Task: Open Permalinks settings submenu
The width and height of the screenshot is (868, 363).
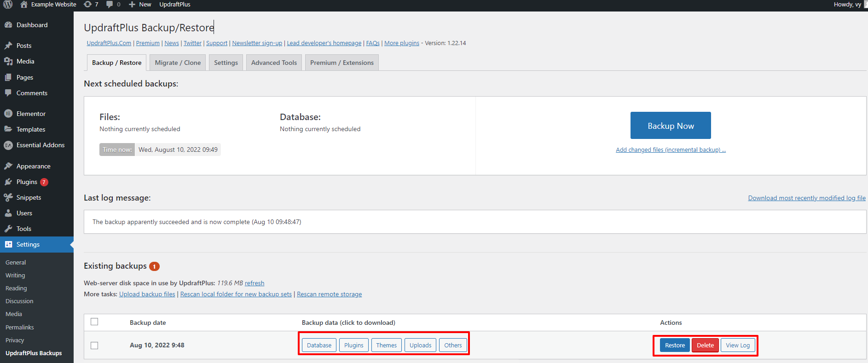Action: point(20,327)
